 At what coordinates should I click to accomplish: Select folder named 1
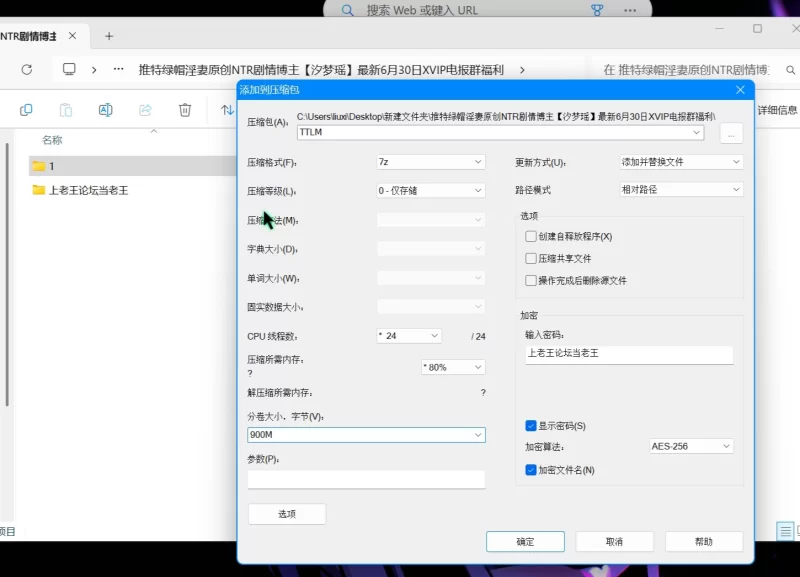(x=132, y=166)
